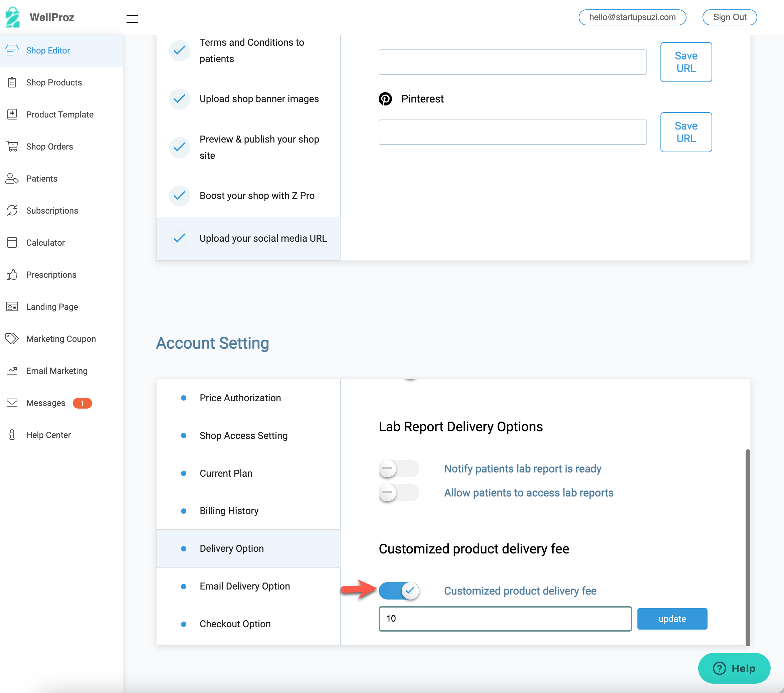The image size is (784, 693).
Task: Click the checkmark beside Boost your shop
Action: click(180, 196)
